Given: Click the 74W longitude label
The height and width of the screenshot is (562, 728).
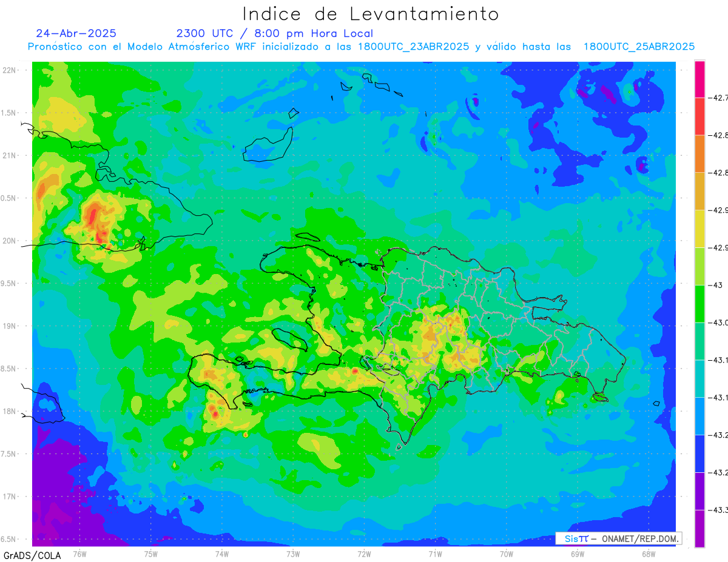Looking at the screenshot, I should click(222, 554).
